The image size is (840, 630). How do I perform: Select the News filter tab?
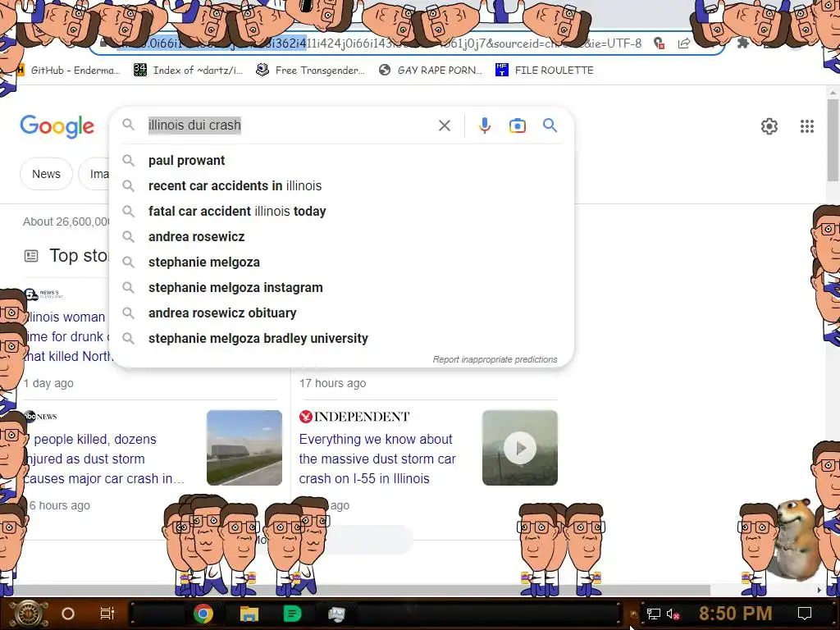tap(46, 174)
